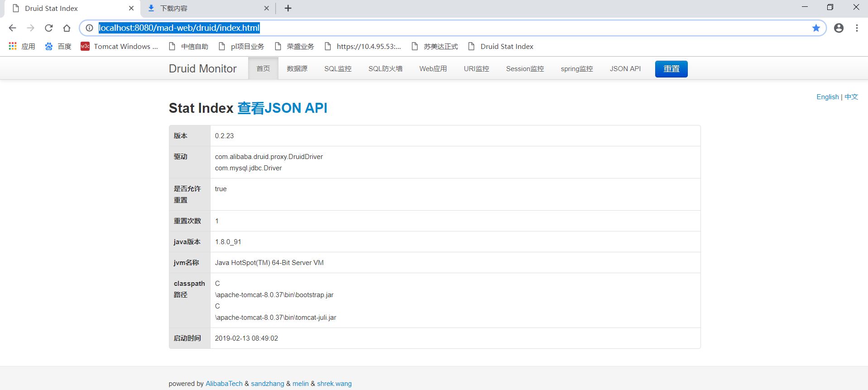The height and width of the screenshot is (390, 868).
Task: Open the spring监控 navigation tab
Action: coord(576,68)
